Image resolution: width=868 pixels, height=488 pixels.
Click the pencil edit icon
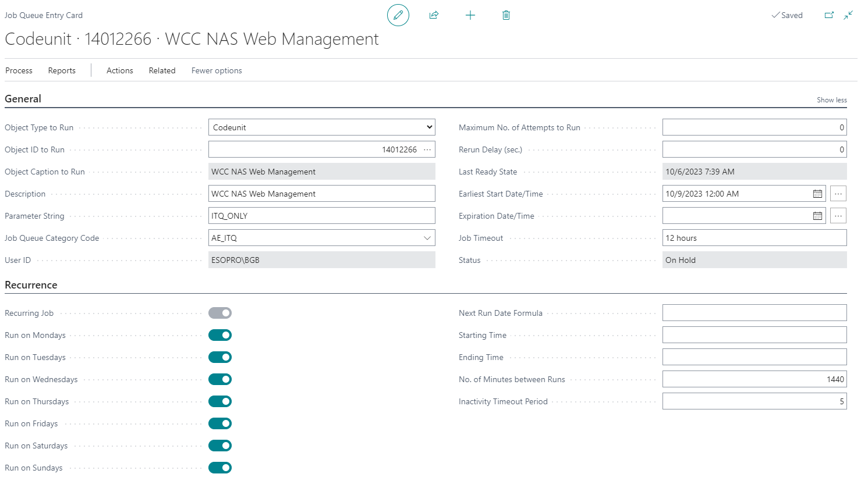pyautogui.click(x=398, y=15)
